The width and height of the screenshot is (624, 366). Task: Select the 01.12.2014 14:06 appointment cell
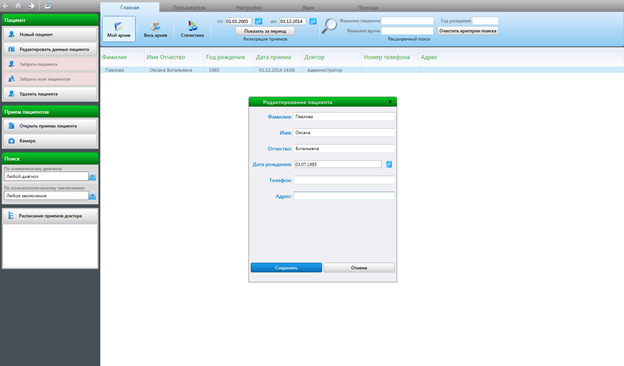click(277, 70)
